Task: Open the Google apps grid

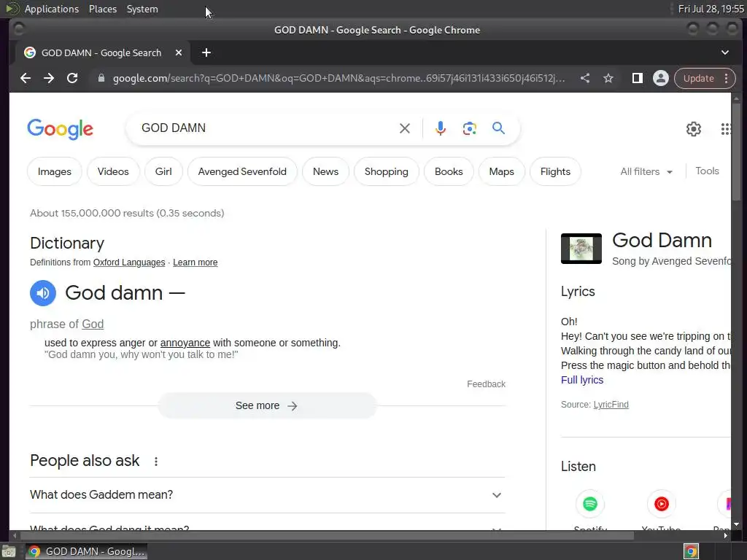Action: pyautogui.click(x=726, y=128)
